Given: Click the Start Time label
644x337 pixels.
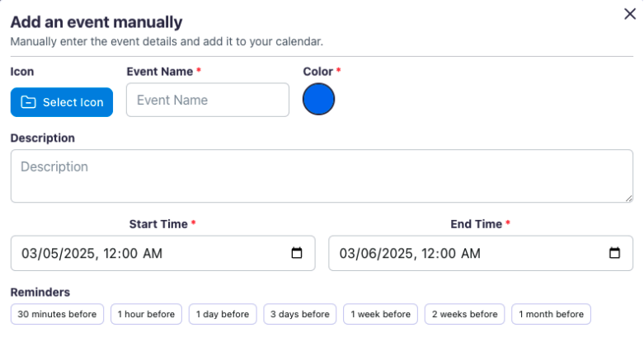Looking at the screenshot, I should point(159,223).
